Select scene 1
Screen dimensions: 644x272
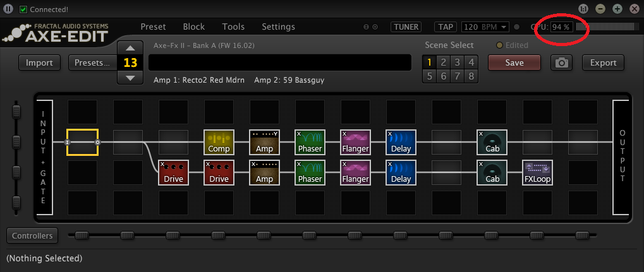pos(430,62)
